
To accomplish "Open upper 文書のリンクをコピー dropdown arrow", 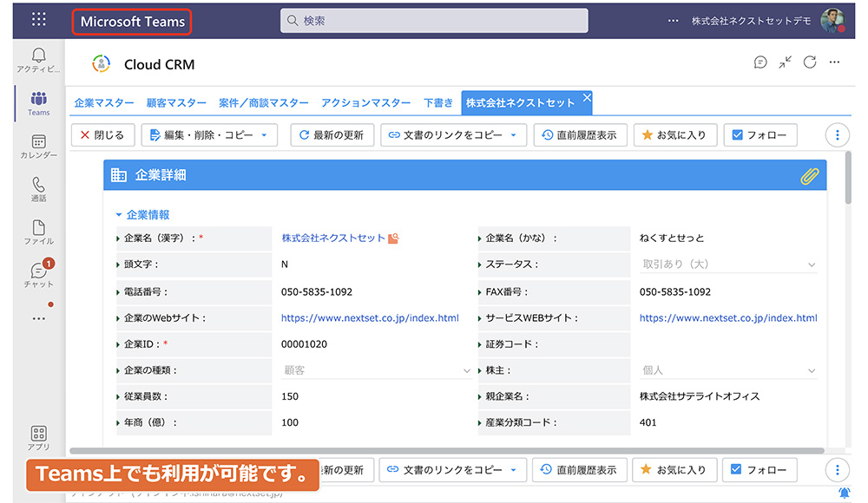I will [x=514, y=135].
